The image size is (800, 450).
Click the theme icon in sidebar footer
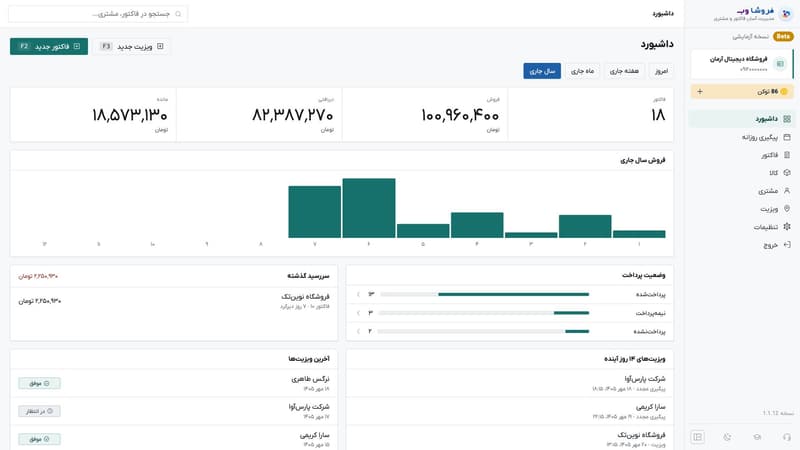[x=727, y=437]
